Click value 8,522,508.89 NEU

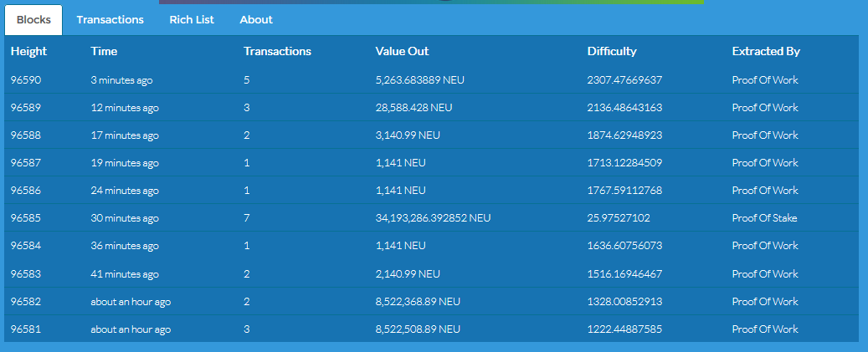[x=418, y=329]
